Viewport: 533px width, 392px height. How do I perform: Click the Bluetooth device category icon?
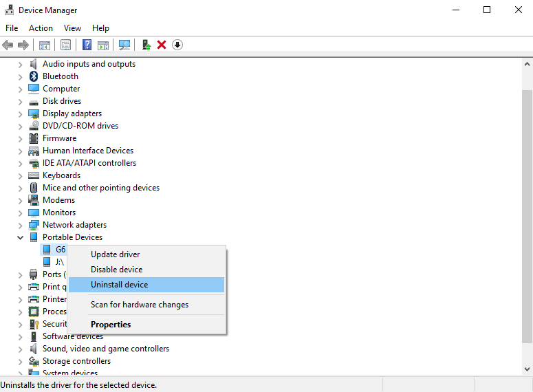pyautogui.click(x=34, y=76)
